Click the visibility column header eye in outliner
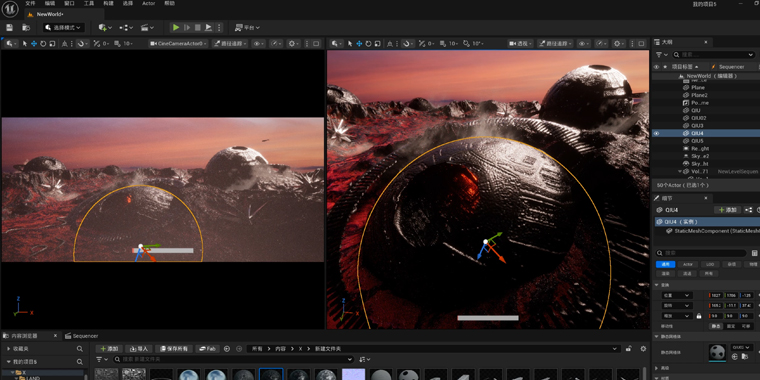Image resolution: width=760 pixels, height=380 pixels. (656, 67)
